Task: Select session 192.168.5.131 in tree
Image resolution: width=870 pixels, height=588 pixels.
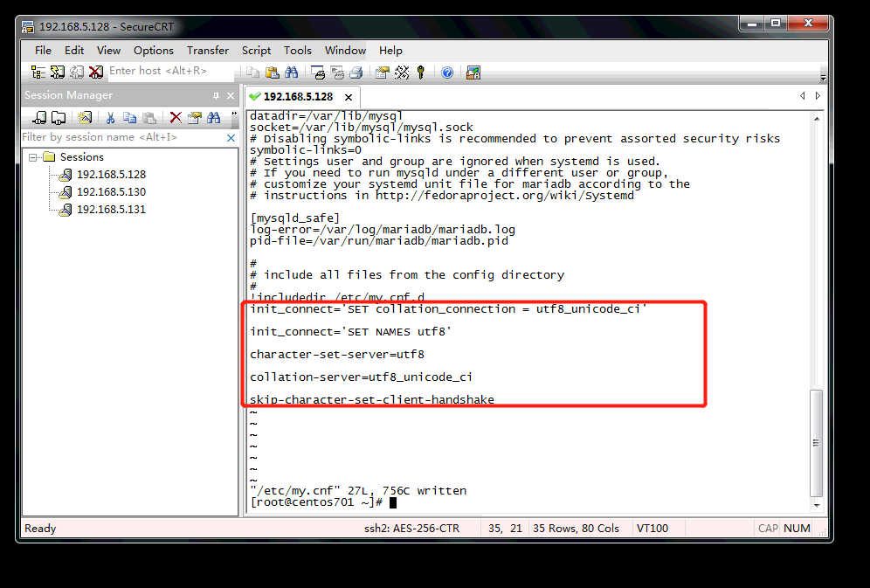Action: pos(111,210)
